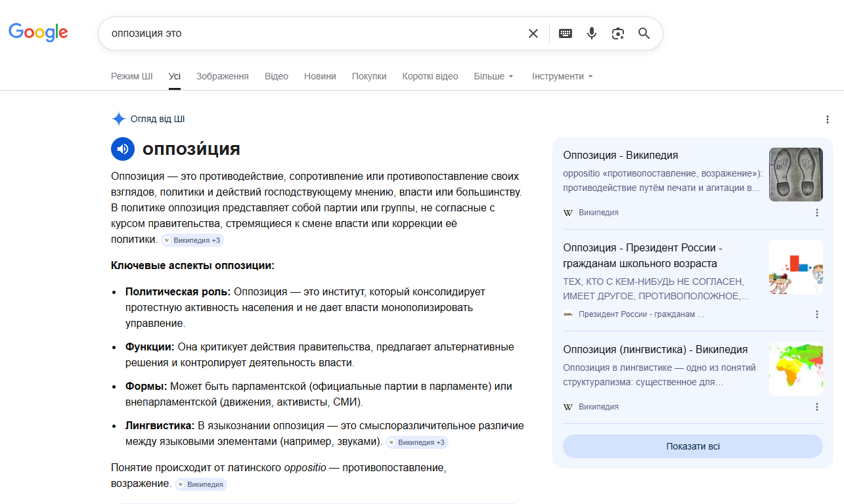The width and height of the screenshot is (844, 504).
Task: Open three-dot menu for Оппозиция - Википедия result
Action: [x=817, y=213]
